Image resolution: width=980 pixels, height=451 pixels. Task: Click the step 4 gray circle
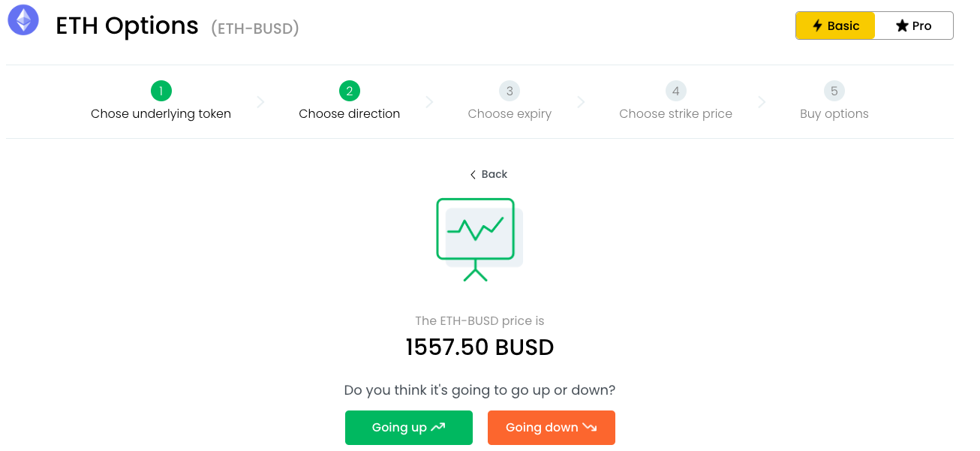675,92
